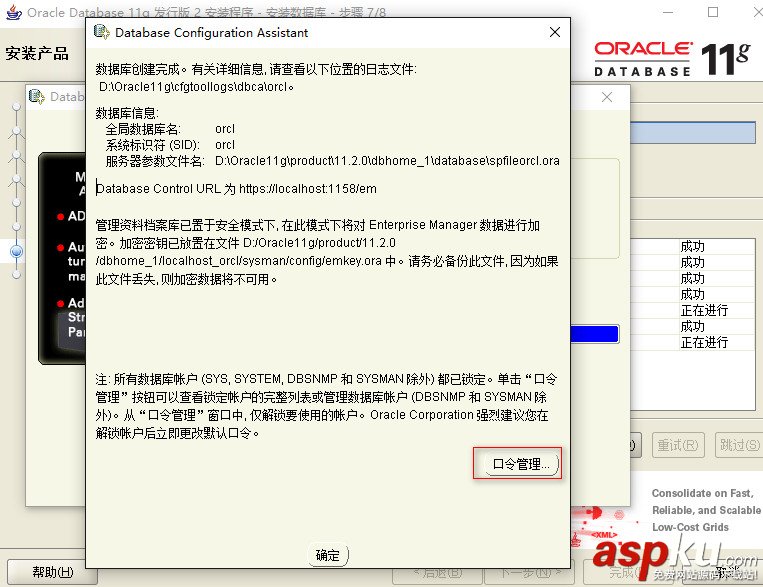Viewport: 763px width, 587px height.
Task: Click the Oracle installer Java window icon
Action: pyautogui.click(x=14, y=12)
